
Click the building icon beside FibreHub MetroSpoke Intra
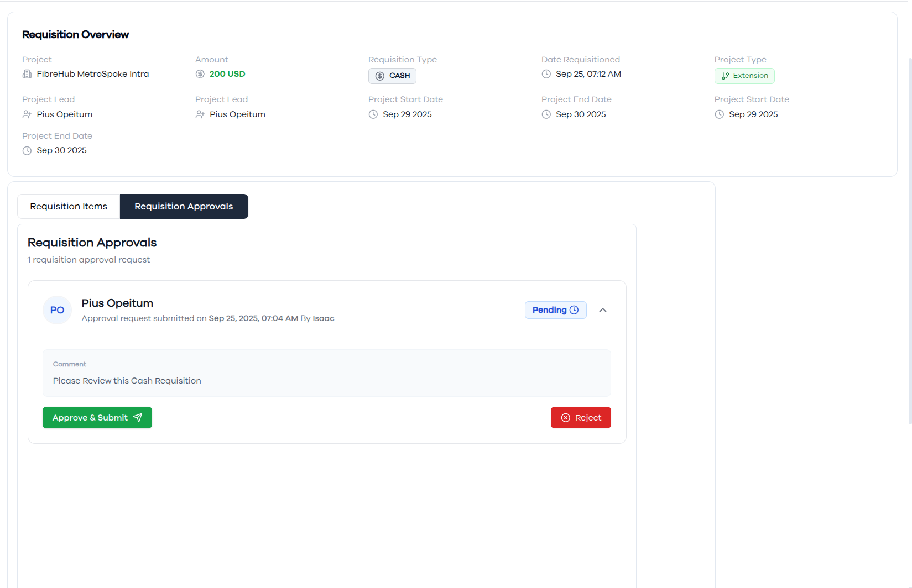click(x=27, y=74)
